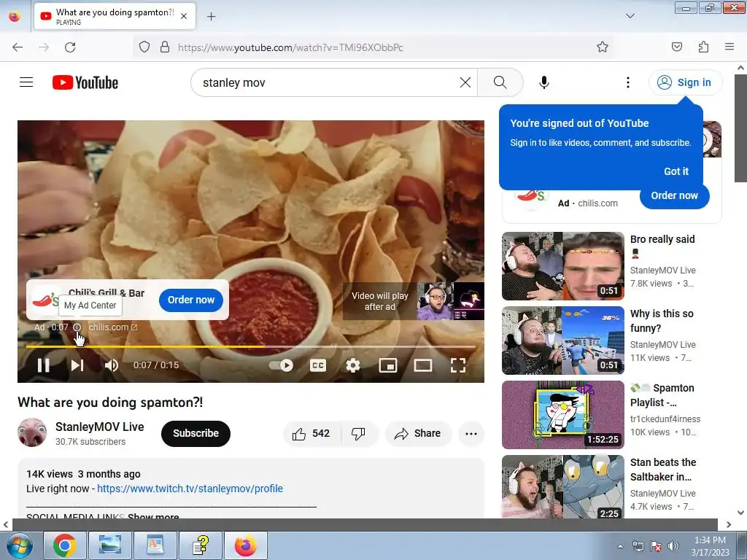Bookmark this page with star icon
The width and height of the screenshot is (747, 560).
click(602, 47)
